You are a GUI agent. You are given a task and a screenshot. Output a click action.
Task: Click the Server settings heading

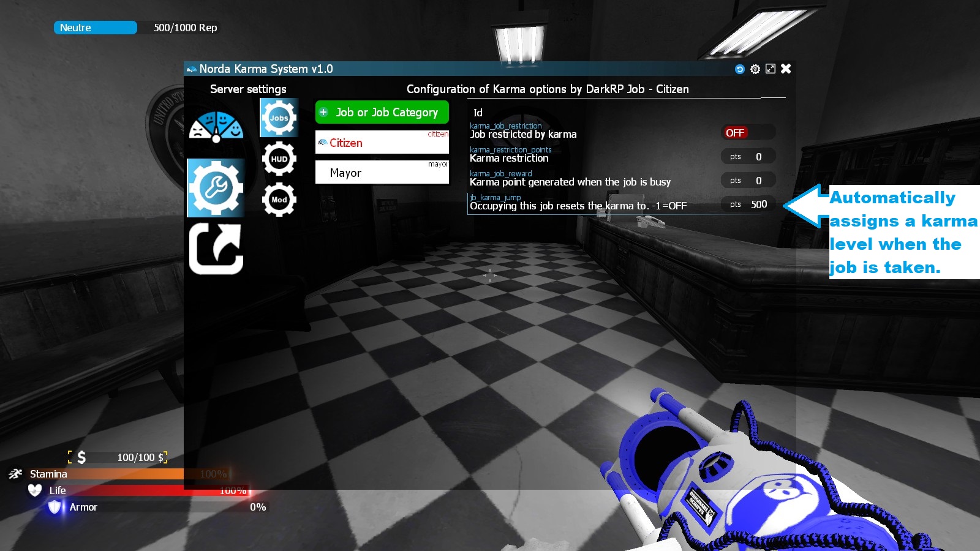pos(248,89)
